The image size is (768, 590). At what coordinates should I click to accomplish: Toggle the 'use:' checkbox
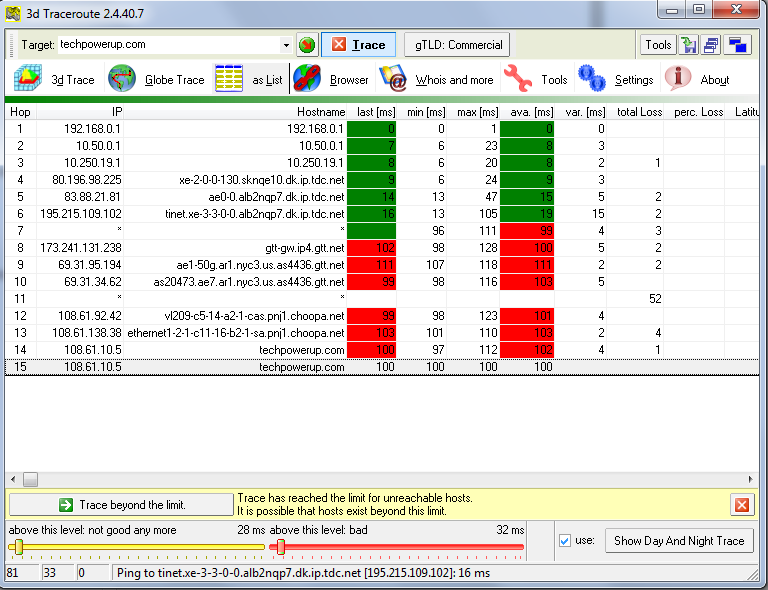[x=565, y=541]
